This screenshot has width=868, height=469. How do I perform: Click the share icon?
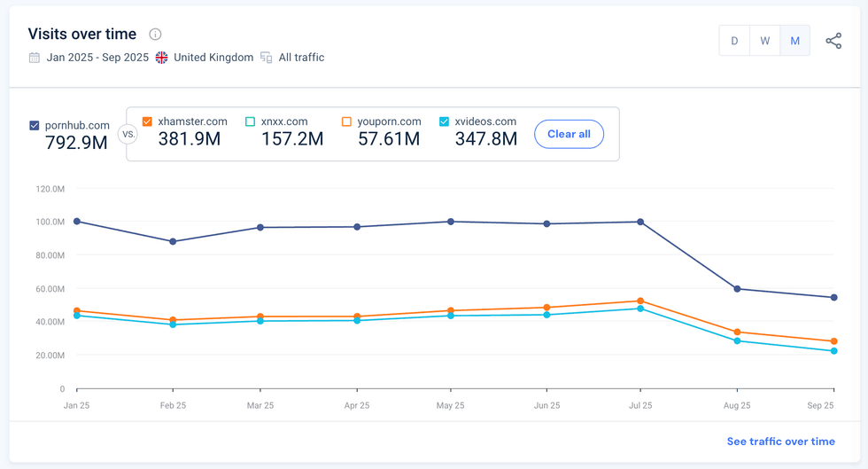pyautogui.click(x=833, y=41)
